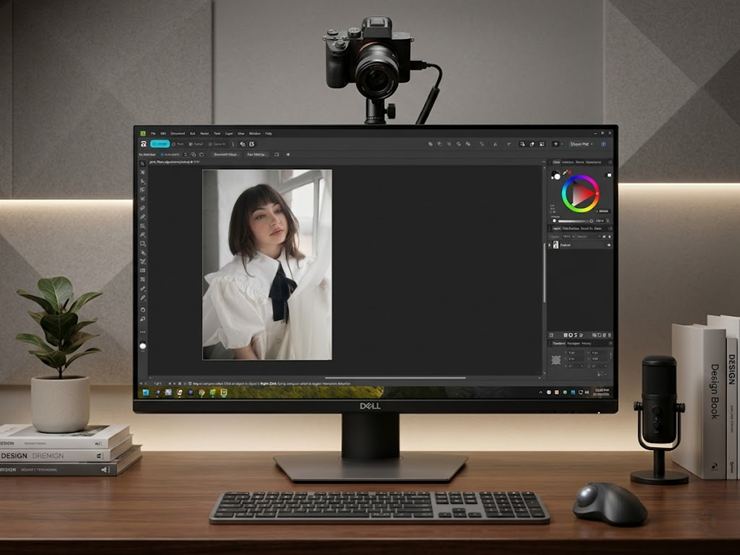Viewport: 740px width, 555px height.
Task: Click the canvas vertical scrollbar
Action: 544,274
